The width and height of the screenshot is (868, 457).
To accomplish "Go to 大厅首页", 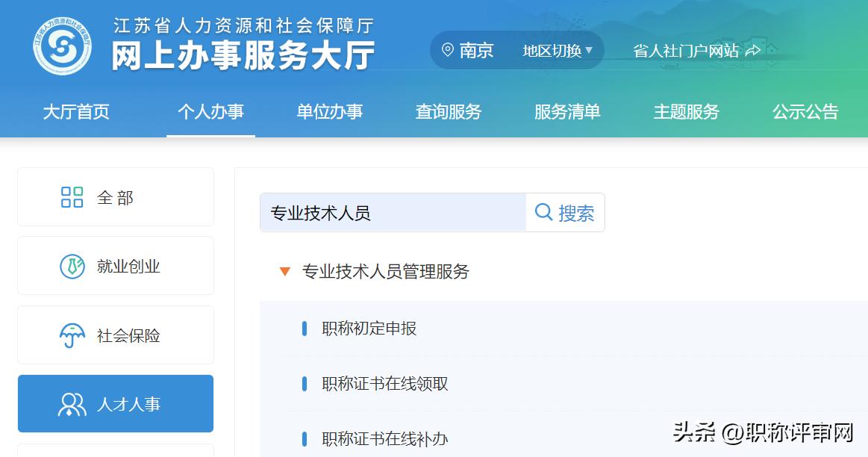I will click(76, 112).
